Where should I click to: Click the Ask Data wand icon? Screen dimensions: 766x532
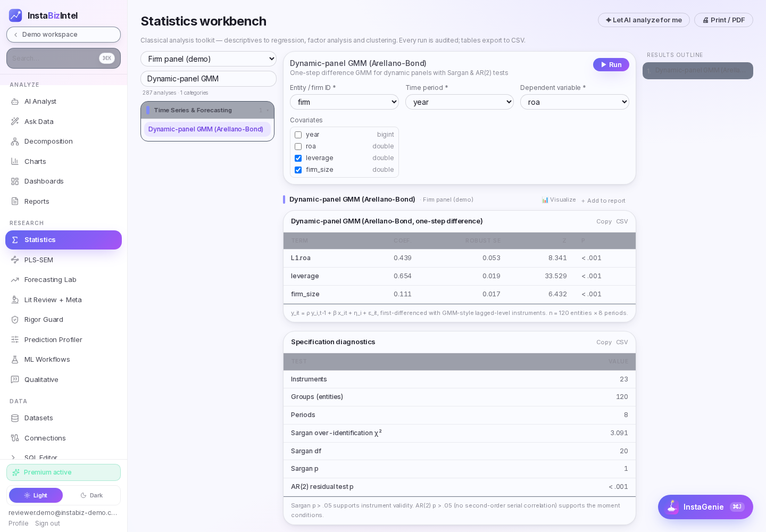(15, 121)
